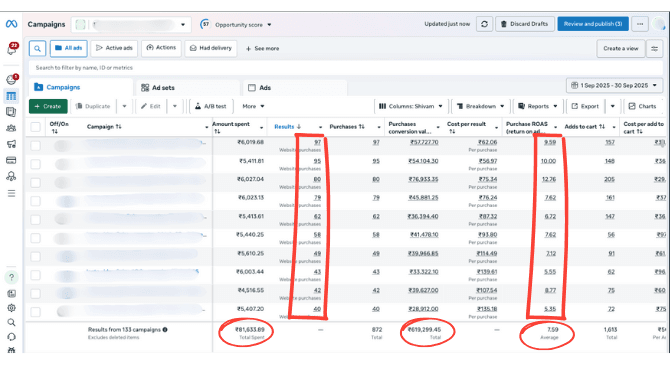Open Help question mark icon
This screenshot has height=376, width=670.
(12, 277)
